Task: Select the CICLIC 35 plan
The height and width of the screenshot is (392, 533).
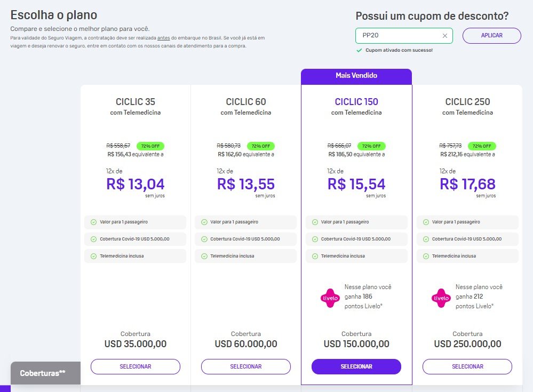Action: point(136,366)
